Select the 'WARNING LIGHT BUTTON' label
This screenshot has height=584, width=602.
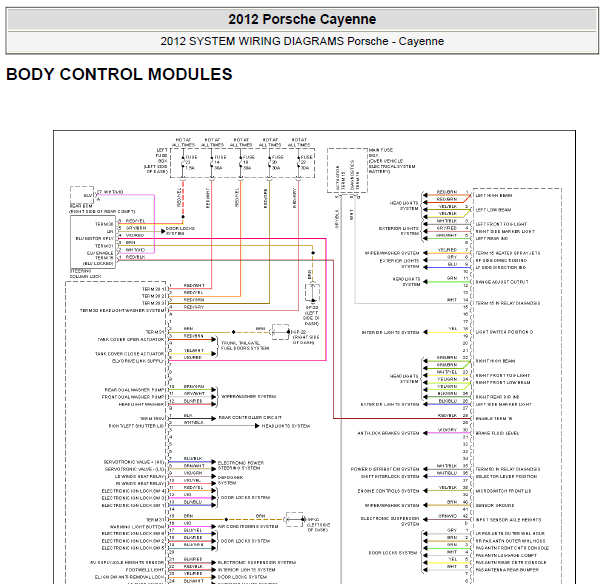(x=137, y=527)
